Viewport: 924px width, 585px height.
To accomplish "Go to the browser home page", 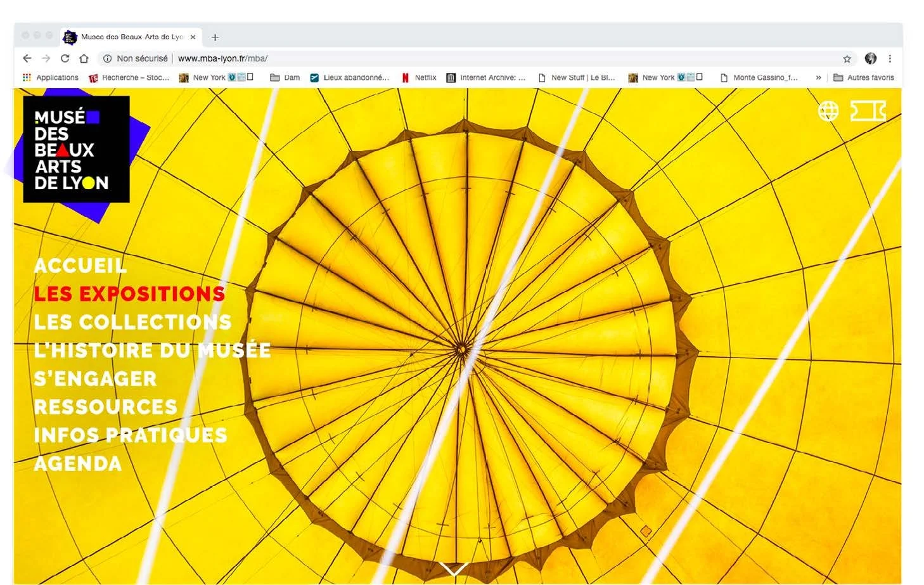I will point(84,58).
